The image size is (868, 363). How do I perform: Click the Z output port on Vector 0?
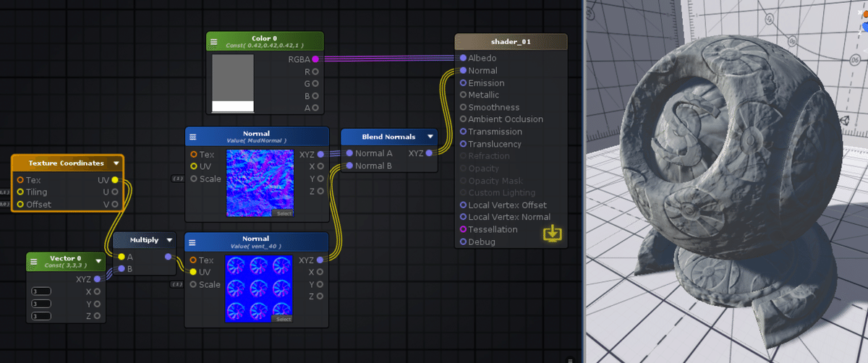pyautogui.click(x=97, y=316)
